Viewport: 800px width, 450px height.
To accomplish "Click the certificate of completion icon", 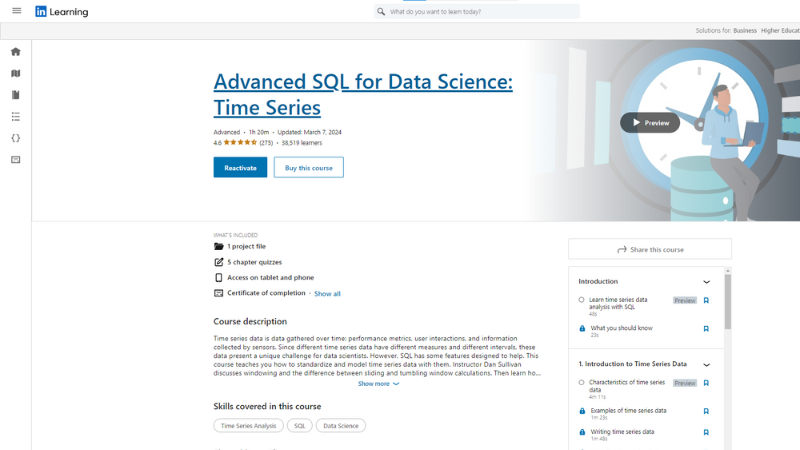I will (x=219, y=293).
